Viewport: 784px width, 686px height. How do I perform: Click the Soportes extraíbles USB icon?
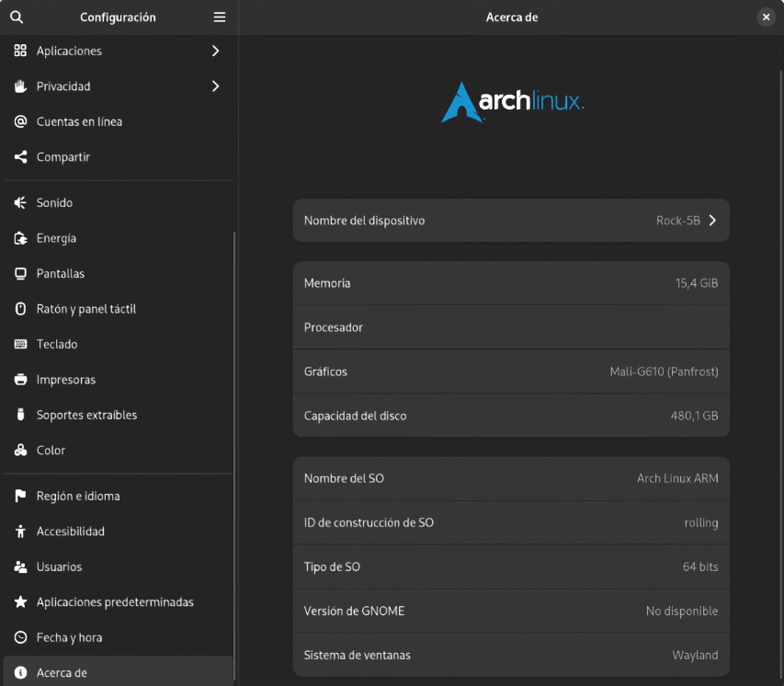tap(20, 415)
